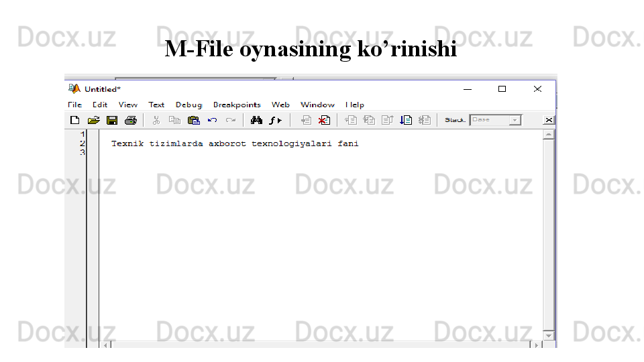Close the editor document with toolbar X
644x362 pixels.
(549, 120)
